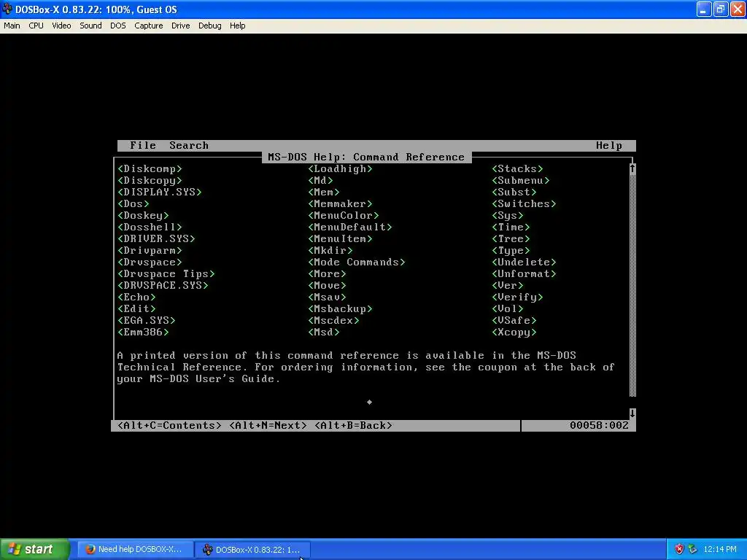747x560 pixels.
Task: Open the <MenuDefault> help topic
Action: pyautogui.click(x=350, y=227)
